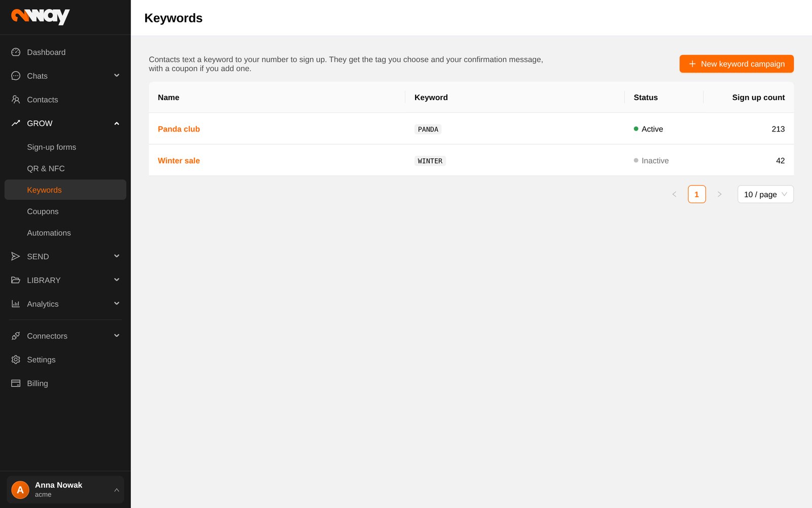812x508 pixels.
Task: Open the Panda club campaign link
Action: coord(179,129)
